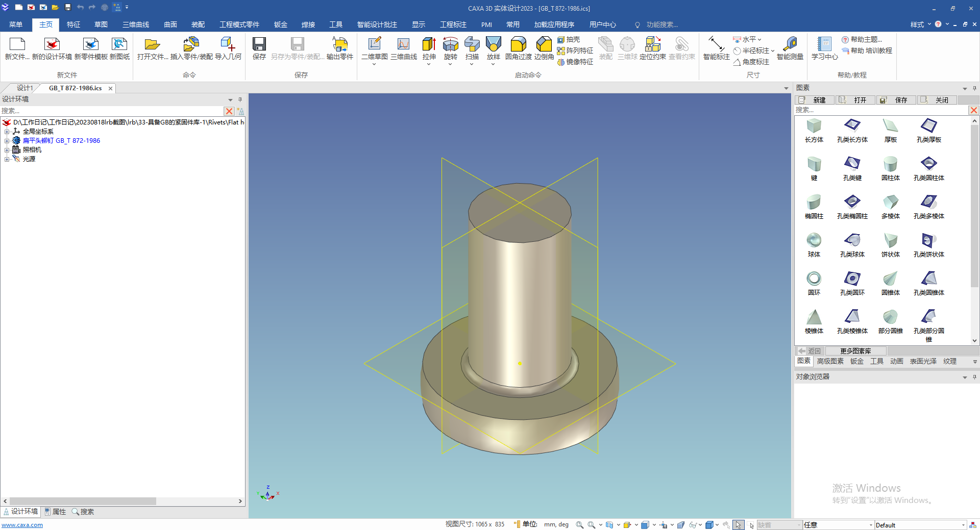Select the 旋转 revolve tool
This screenshot has width=980, height=530.
(x=450, y=47)
